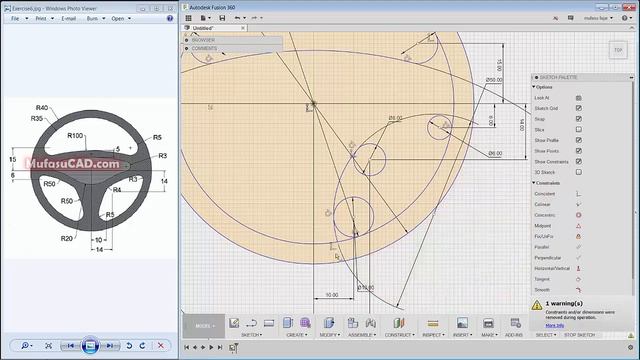The image size is (640, 360).
Task: Open the SELECT dropdown menu
Action: (546, 335)
